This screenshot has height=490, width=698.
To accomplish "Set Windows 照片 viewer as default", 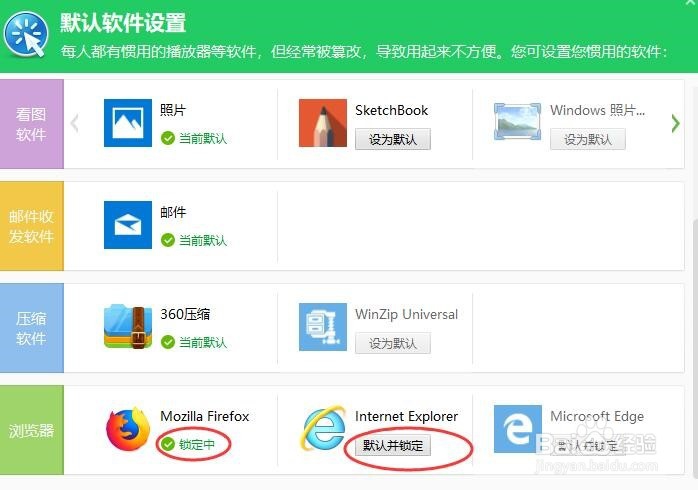I will [x=588, y=139].
